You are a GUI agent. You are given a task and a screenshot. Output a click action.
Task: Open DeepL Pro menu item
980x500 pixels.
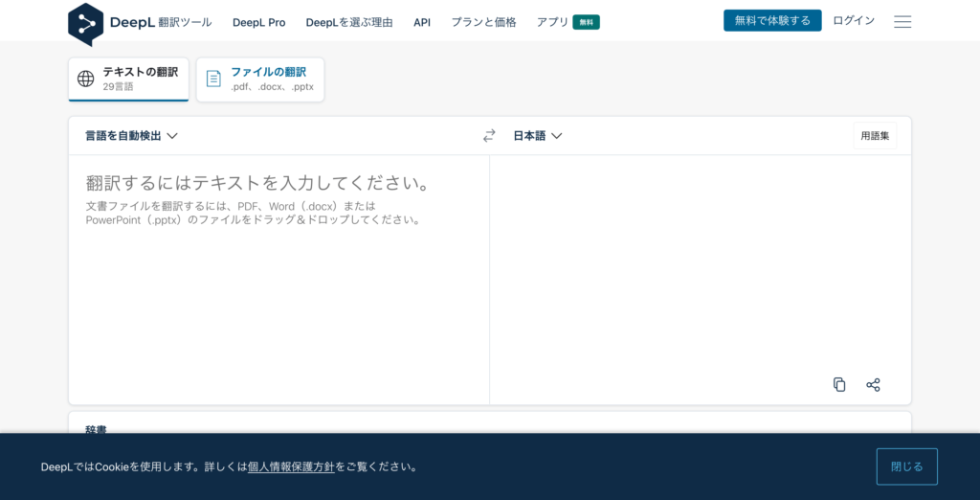coord(258,23)
